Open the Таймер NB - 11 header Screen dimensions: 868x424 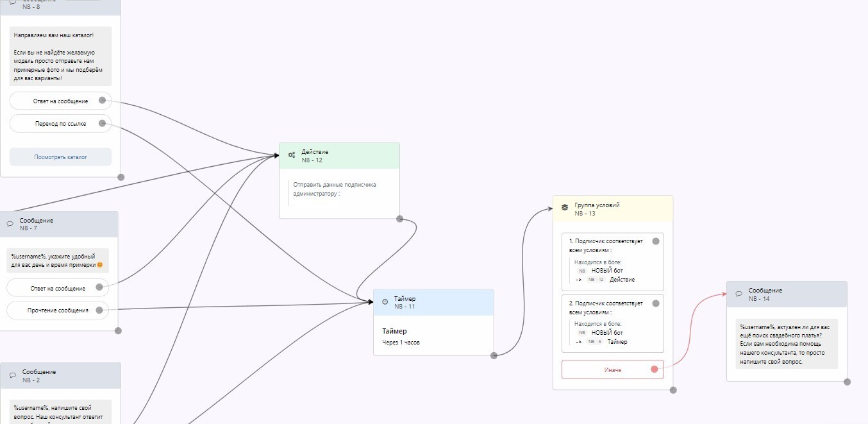click(x=433, y=302)
